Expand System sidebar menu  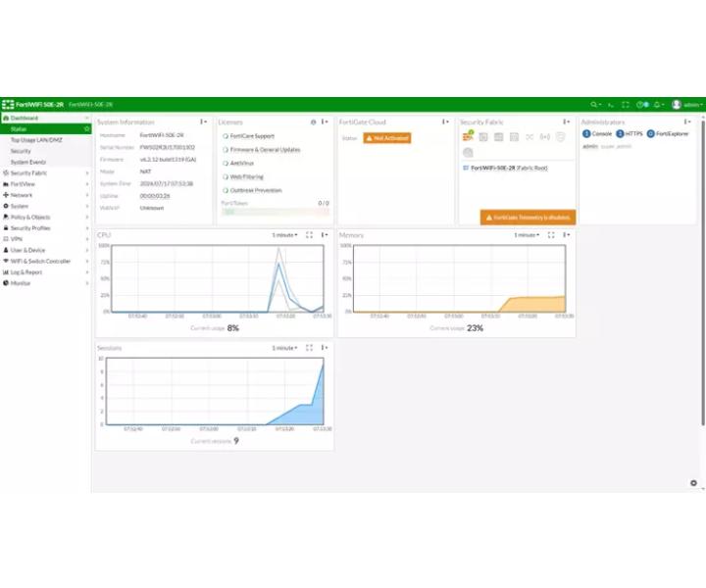point(45,206)
